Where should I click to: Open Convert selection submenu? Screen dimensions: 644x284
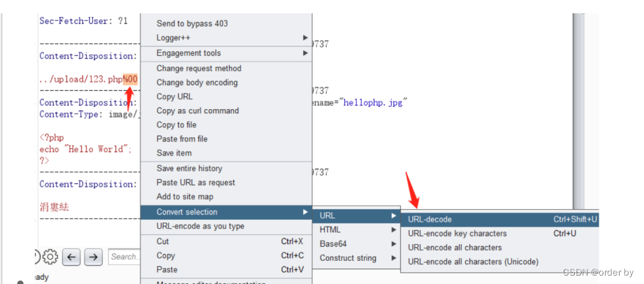[x=226, y=212]
